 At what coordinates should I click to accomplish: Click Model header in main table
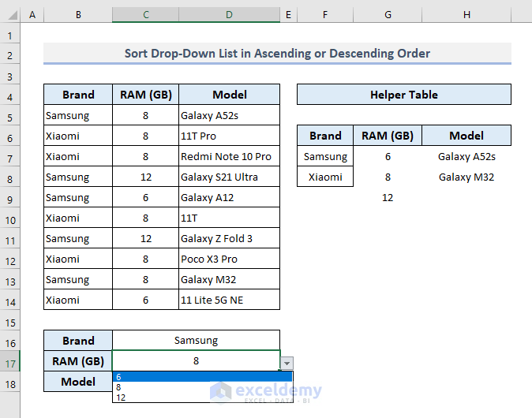click(x=230, y=95)
